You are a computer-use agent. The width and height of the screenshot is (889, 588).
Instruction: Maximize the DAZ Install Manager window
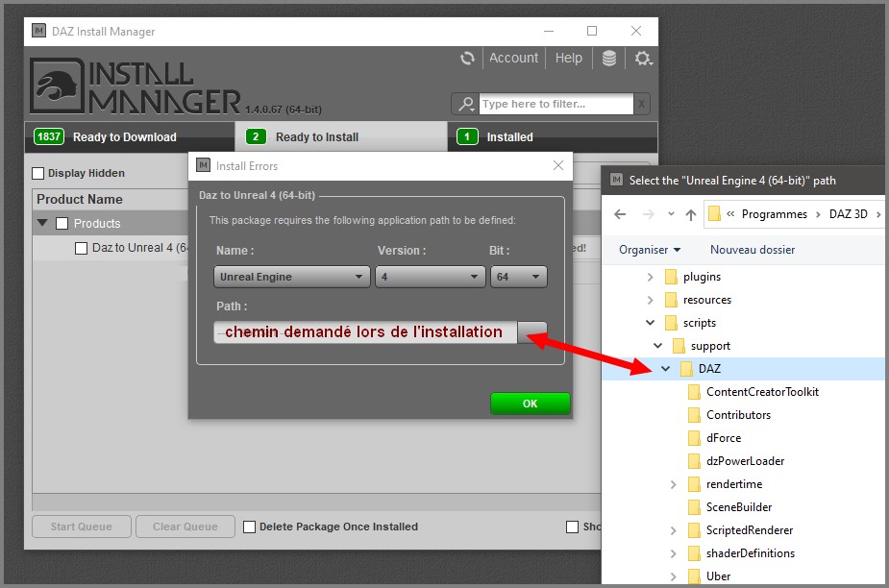pyautogui.click(x=592, y=31)
